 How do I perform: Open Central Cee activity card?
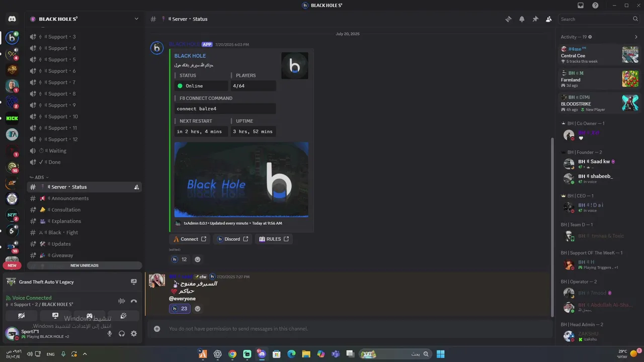[599, 54]
